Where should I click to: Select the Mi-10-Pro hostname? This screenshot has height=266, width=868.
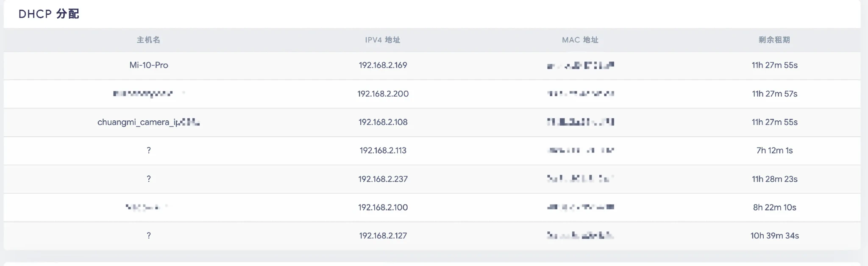149,65
